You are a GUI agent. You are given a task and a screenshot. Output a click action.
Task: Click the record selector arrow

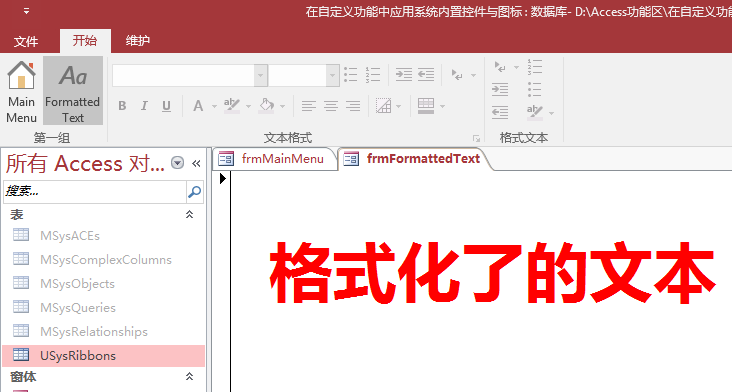pyautogui.click(x=223, y=178)
